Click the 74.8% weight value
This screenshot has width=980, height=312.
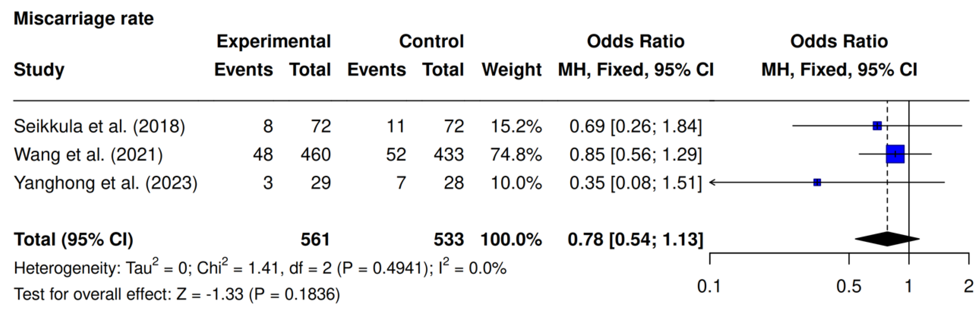[x=516, y=155]
